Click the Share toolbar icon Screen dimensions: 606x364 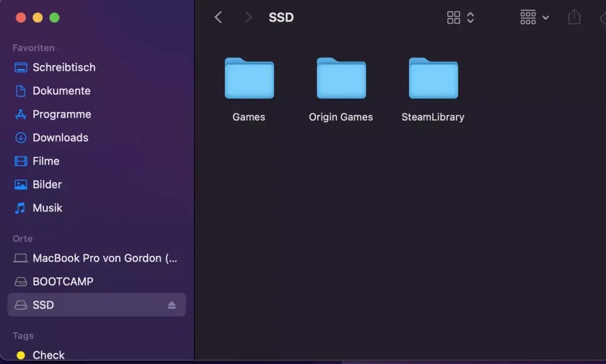pyautogui.click(x=574, y=17)
